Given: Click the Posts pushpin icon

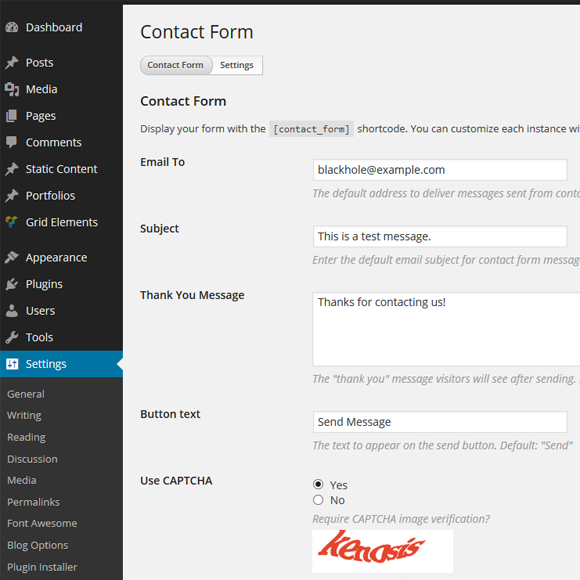Looking at the screenshot, I should (x=12, y=63).
